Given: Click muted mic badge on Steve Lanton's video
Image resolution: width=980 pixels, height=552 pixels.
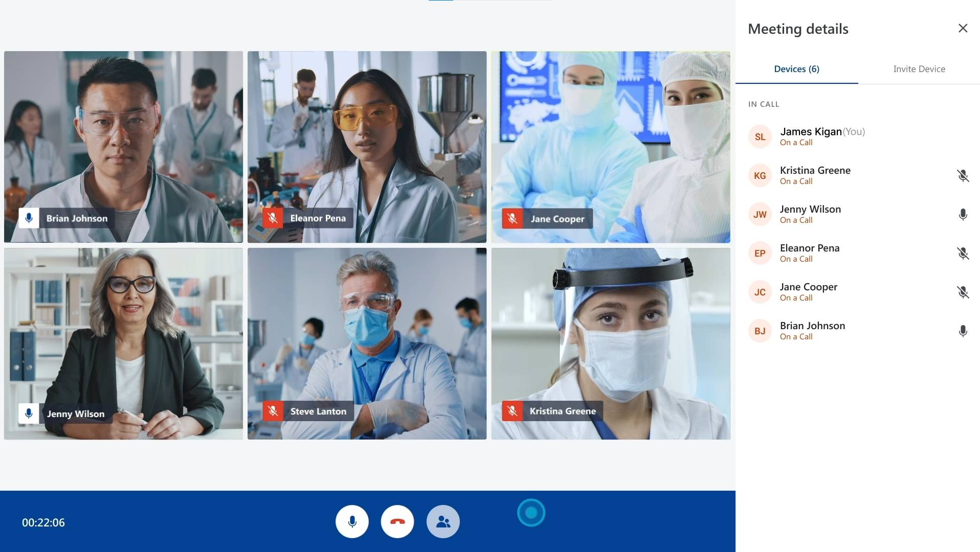Looking at the screenshot, I should [x=273, y=411].
